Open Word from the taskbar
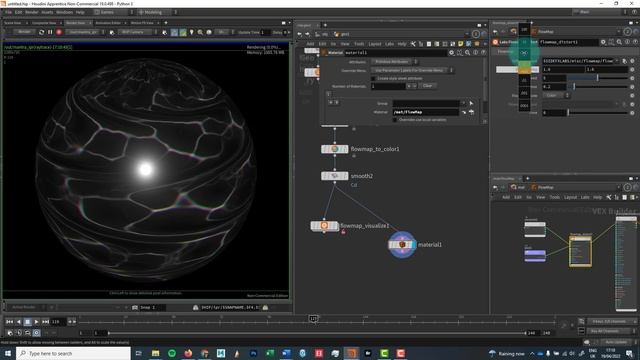This screenshot has height=360, width=640. (x=286, y=353)
